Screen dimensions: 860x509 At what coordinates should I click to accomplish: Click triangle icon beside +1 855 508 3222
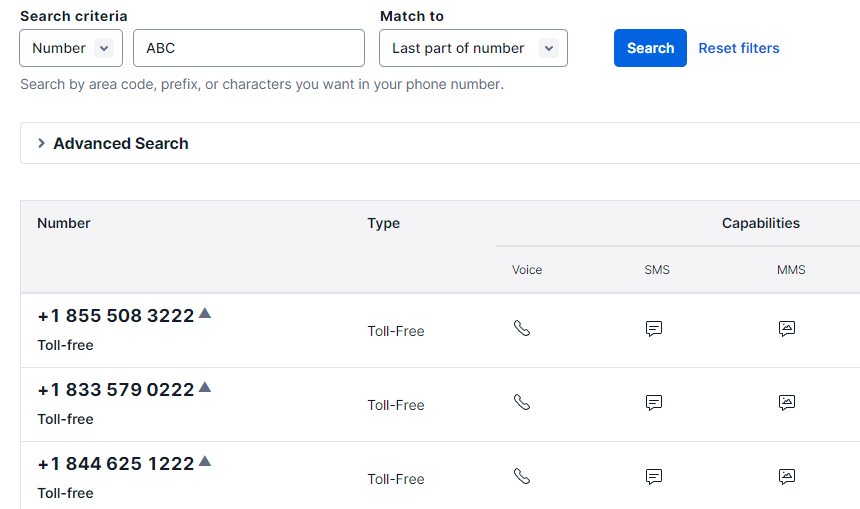205,313
